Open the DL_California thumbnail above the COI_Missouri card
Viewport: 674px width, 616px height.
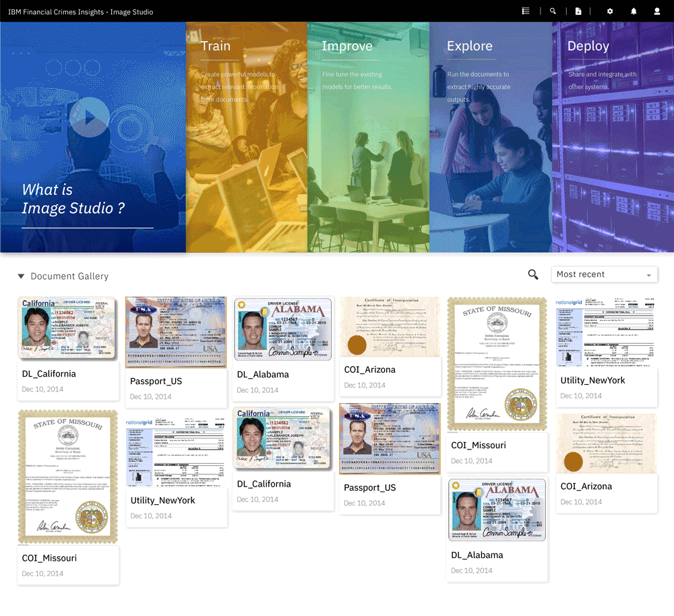point(67,328)
